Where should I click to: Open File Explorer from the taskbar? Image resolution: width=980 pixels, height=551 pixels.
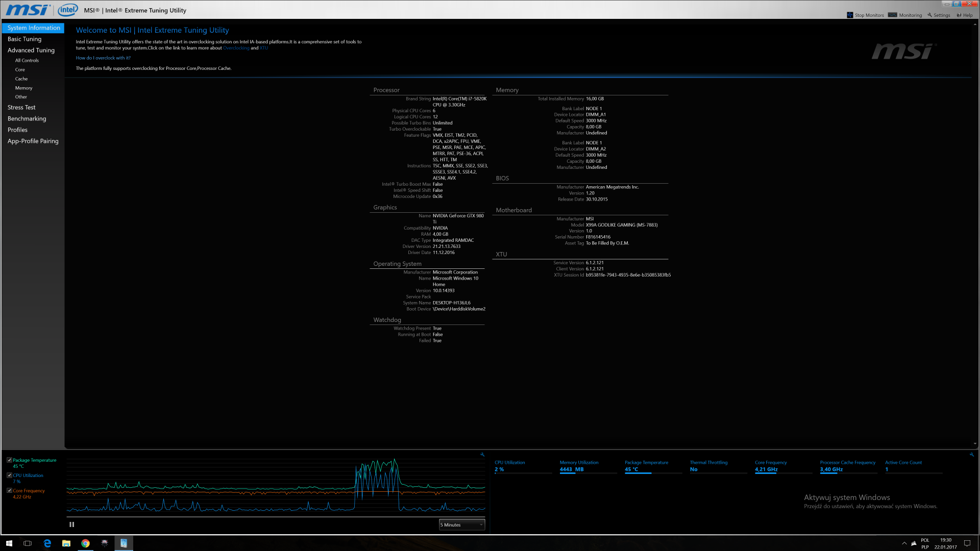pos(66,543)
